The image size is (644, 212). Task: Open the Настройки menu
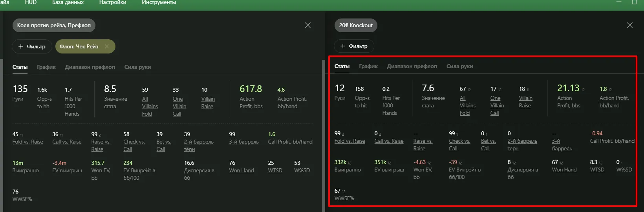[113, 2]
